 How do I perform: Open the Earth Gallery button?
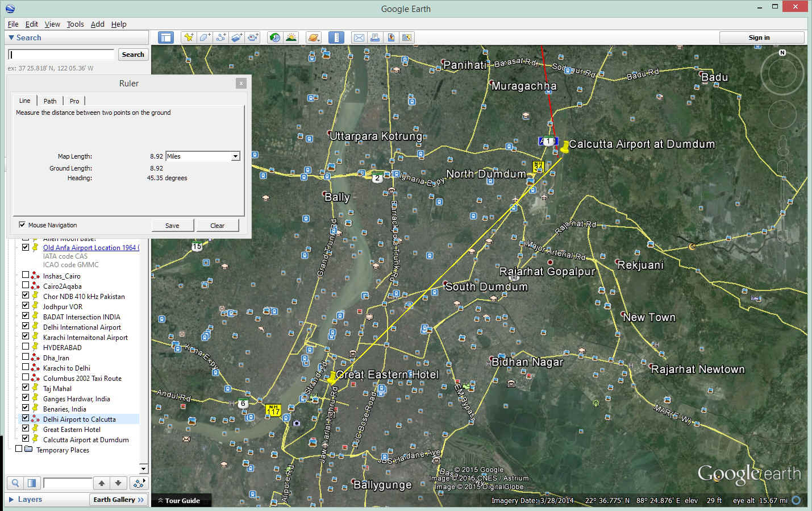point(118,500)
